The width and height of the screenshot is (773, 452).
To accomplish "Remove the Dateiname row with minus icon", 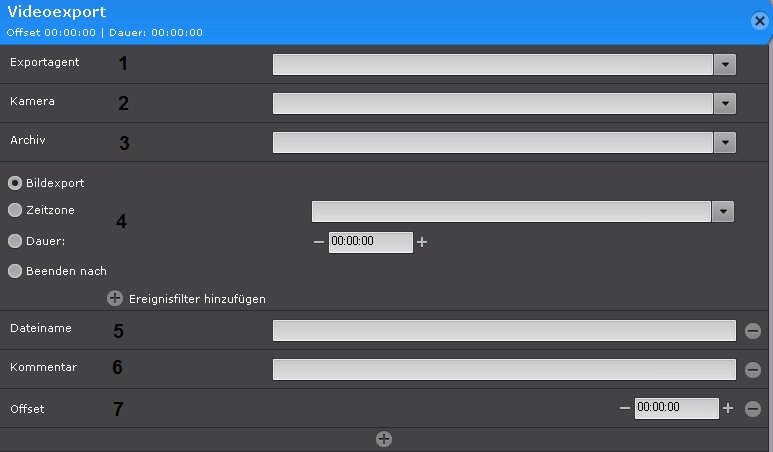I will coord(753,331).
